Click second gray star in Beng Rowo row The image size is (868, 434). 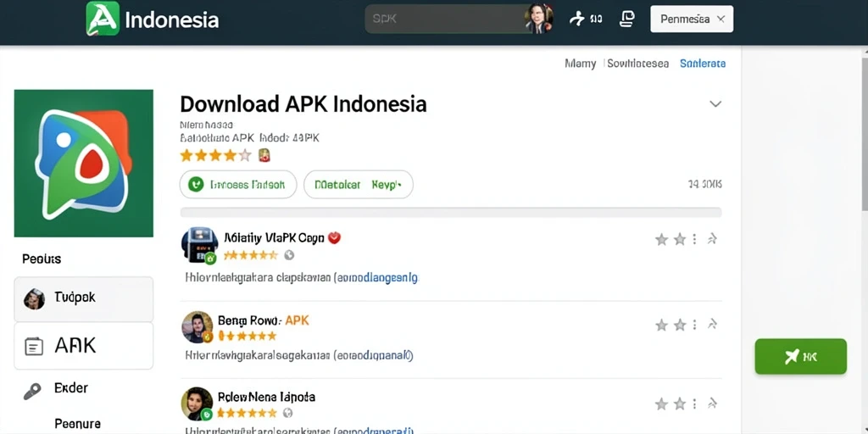click(680, 325)
